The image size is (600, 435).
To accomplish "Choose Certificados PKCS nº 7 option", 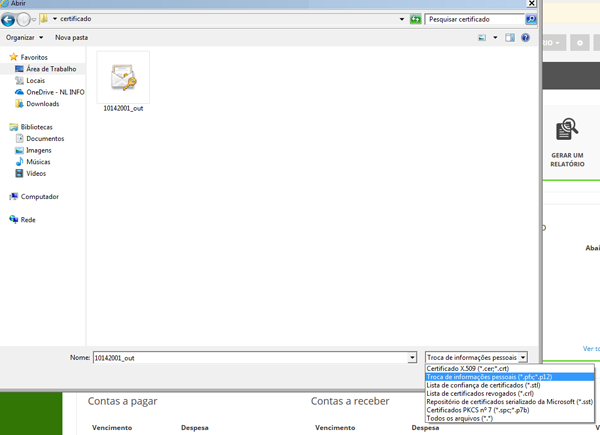I will [510, 410].
